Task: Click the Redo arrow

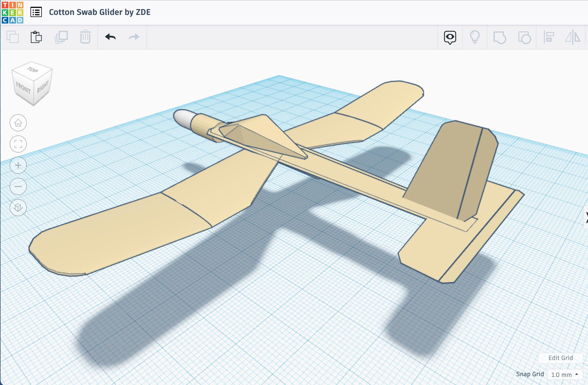Action: click(134, 37)
